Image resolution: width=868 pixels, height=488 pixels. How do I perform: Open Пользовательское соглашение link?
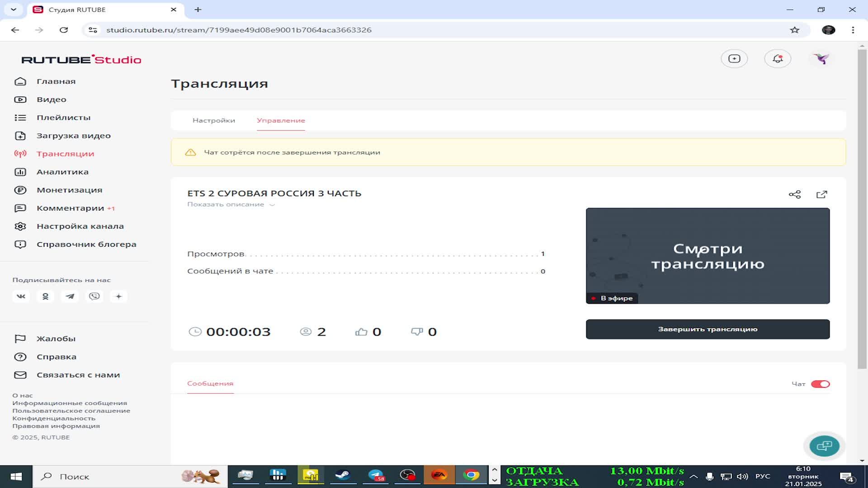tap(71, 411)
